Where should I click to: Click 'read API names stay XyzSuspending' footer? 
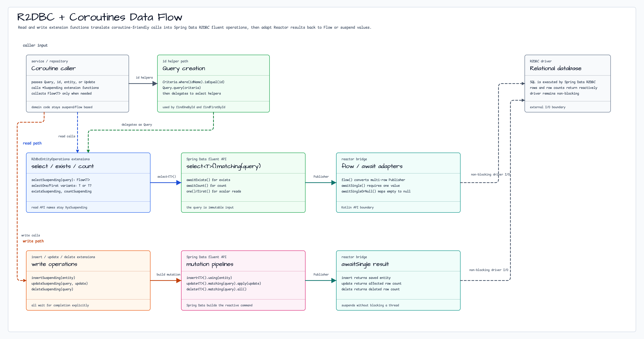click(x=59, y=207)
